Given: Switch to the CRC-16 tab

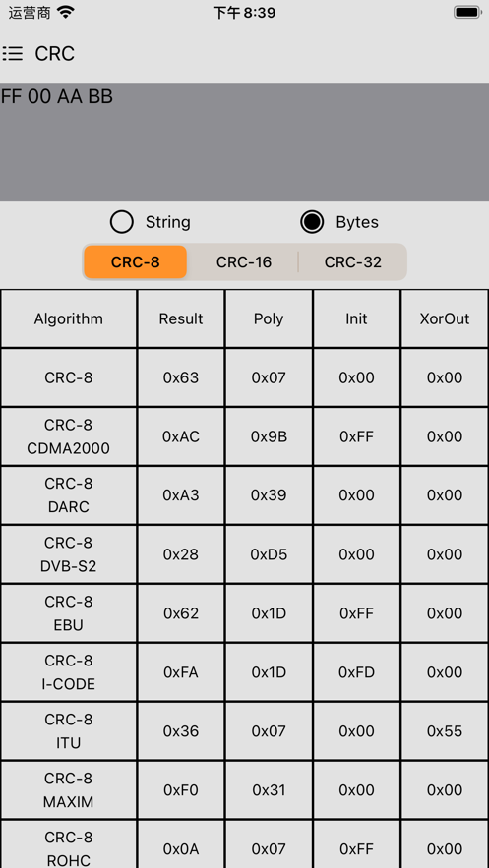Looking at the screenshot, I should point(244,261).
